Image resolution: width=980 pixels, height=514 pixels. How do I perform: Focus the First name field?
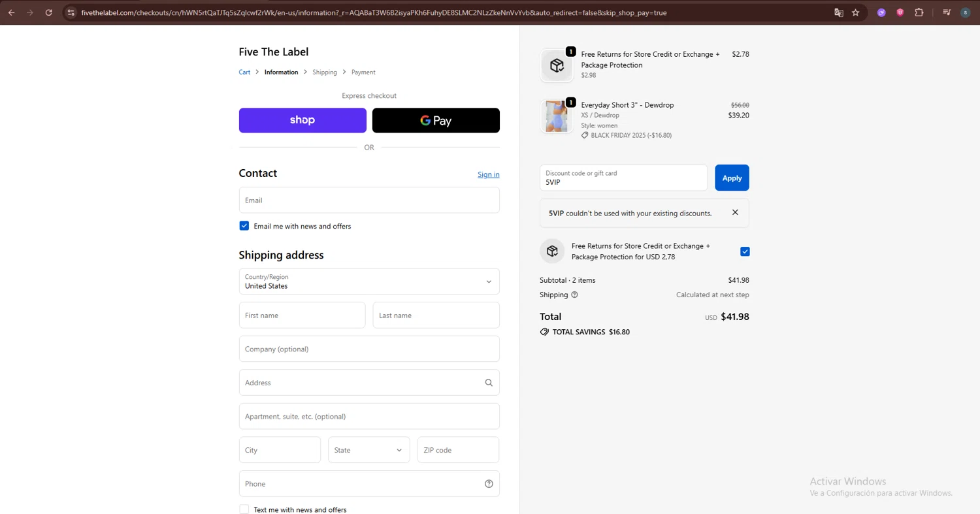(302, 315)
